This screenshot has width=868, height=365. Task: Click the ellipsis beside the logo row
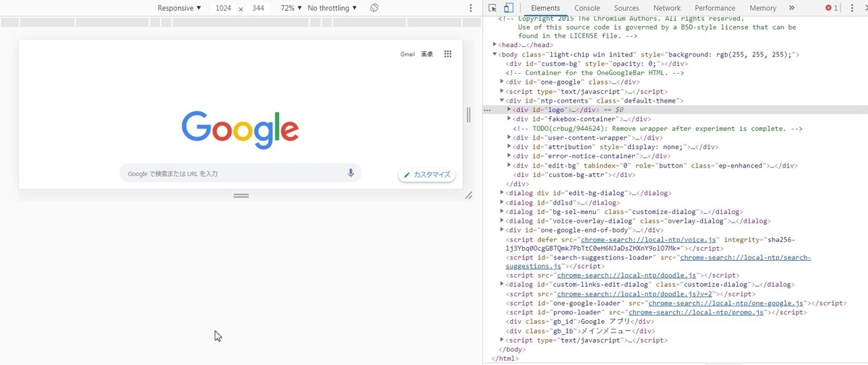point(488,110)
